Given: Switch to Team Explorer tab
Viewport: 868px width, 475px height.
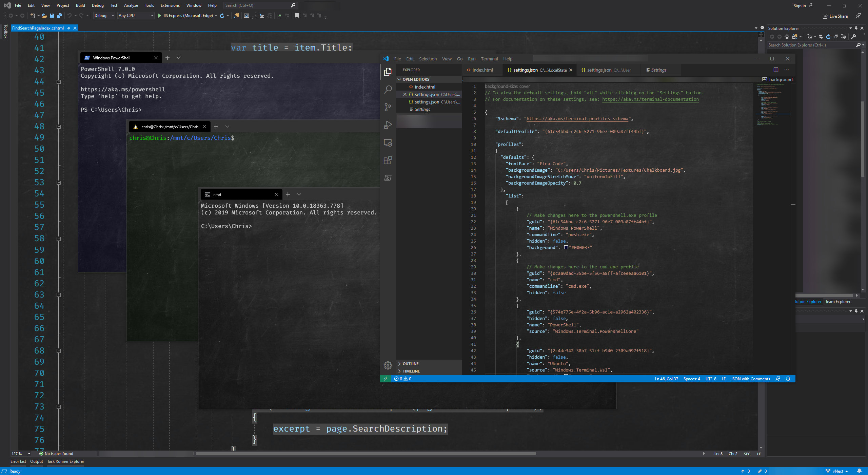Looking at the screenshot, I should (837, 302).
